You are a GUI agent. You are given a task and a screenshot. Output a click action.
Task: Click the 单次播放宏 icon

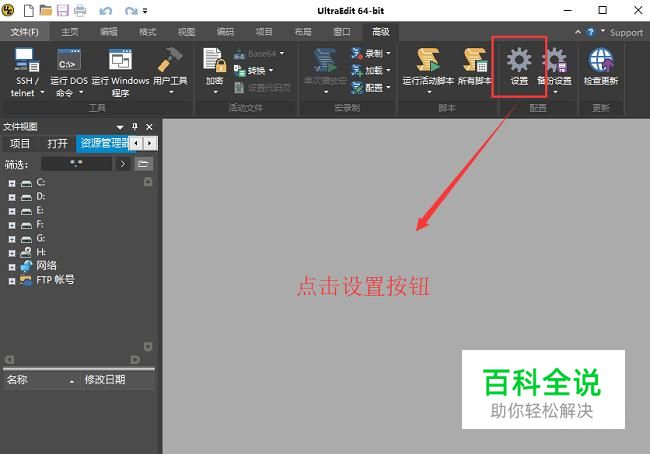point(325,61)
